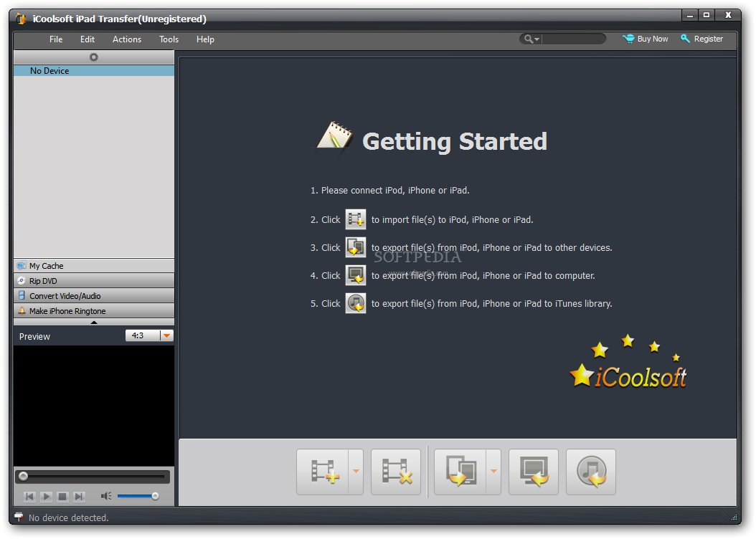Click the Register key icon
This screenshot has height=539, width=756.
click(x=685, y=39)
